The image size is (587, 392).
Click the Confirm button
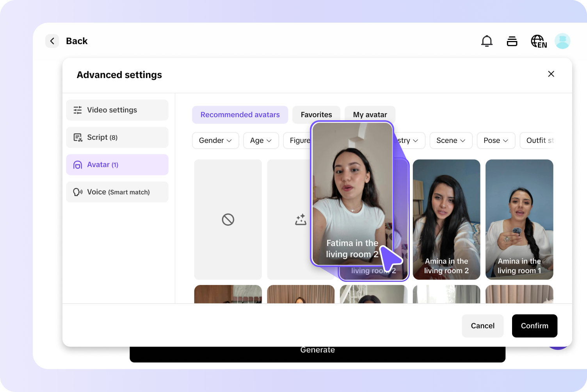[535, 326]
